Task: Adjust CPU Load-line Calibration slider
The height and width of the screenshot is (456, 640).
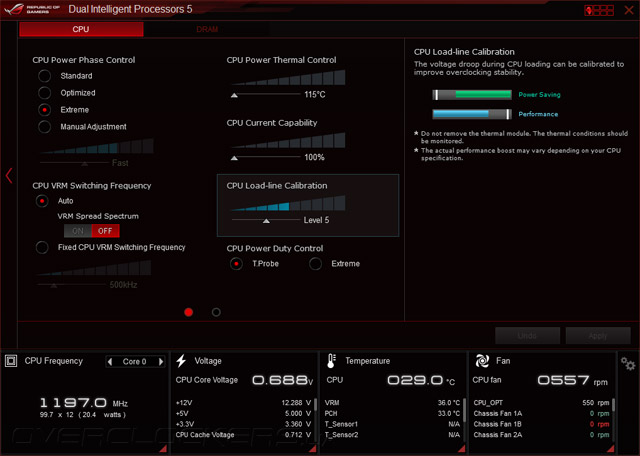Action: click(266, 220)
